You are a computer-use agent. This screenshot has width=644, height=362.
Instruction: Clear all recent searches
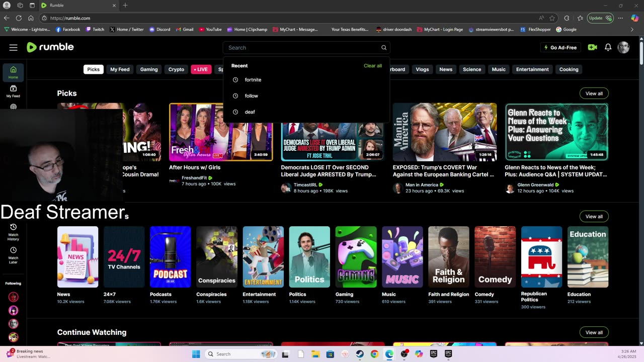(373, 66)
